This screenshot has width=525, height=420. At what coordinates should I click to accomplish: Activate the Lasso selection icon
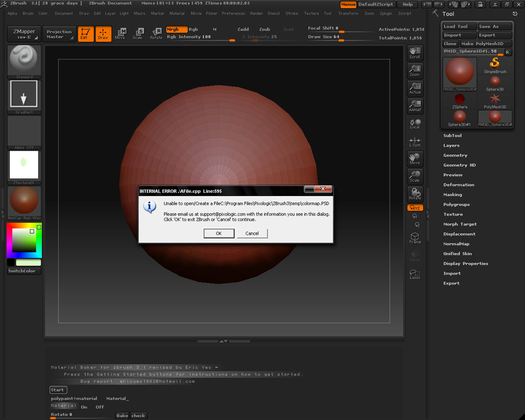pyautogui.click(x=415, y=274)
